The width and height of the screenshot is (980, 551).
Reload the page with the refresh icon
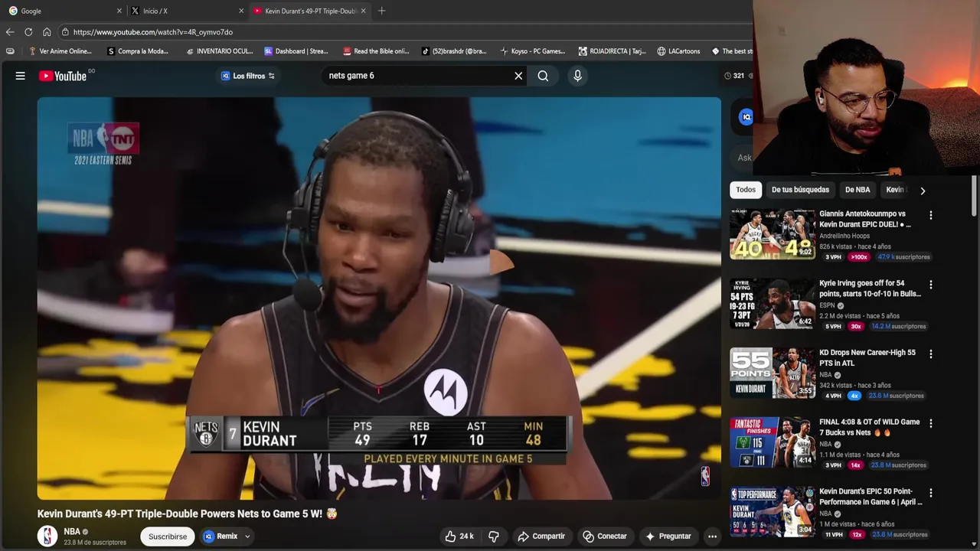point(28,32)
